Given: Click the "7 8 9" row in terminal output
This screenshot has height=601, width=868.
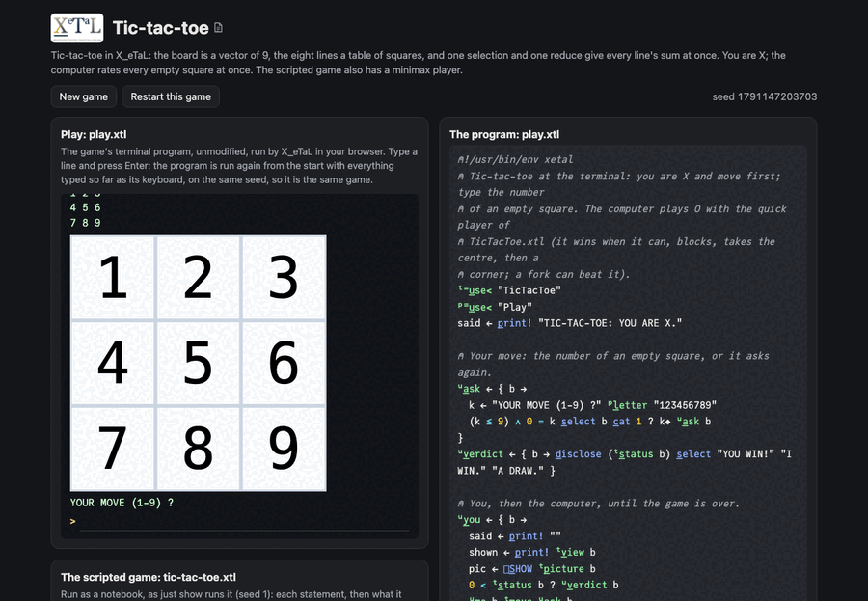Looking at the screenshot, I should [x=85, y=223].
